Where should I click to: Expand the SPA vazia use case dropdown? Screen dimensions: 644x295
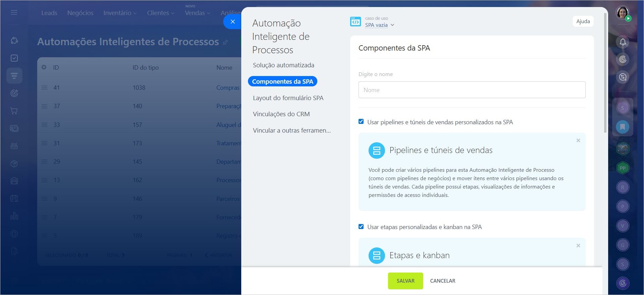[x=379, y=25]
